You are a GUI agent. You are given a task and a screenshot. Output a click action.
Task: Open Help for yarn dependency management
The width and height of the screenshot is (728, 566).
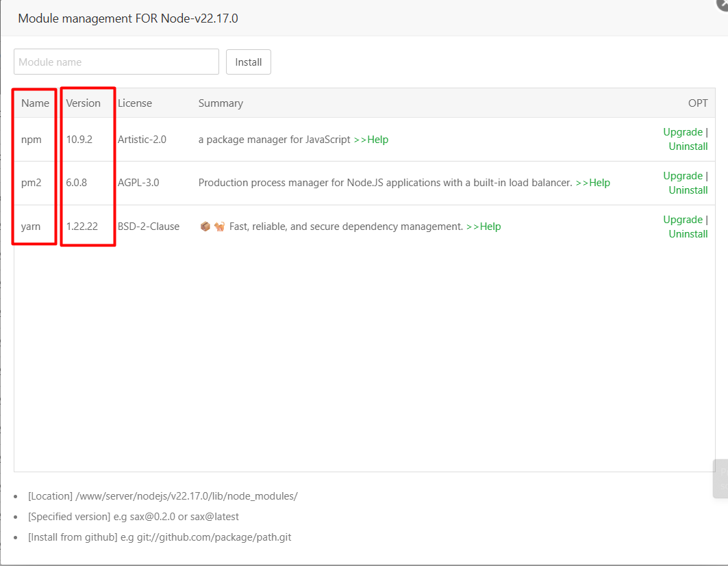(484, 226)
